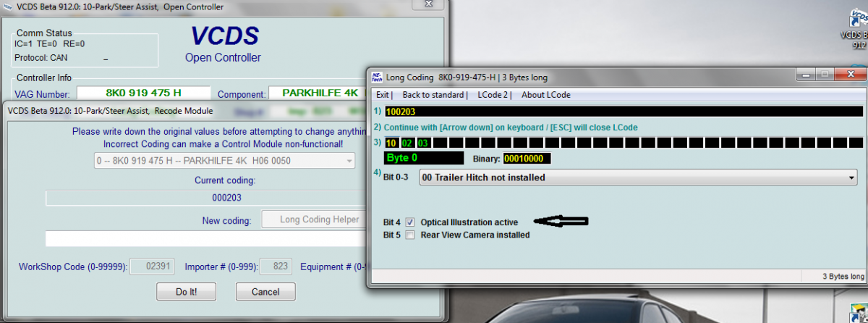Select byte box 10 in the byte row

(x=391, y=142)
